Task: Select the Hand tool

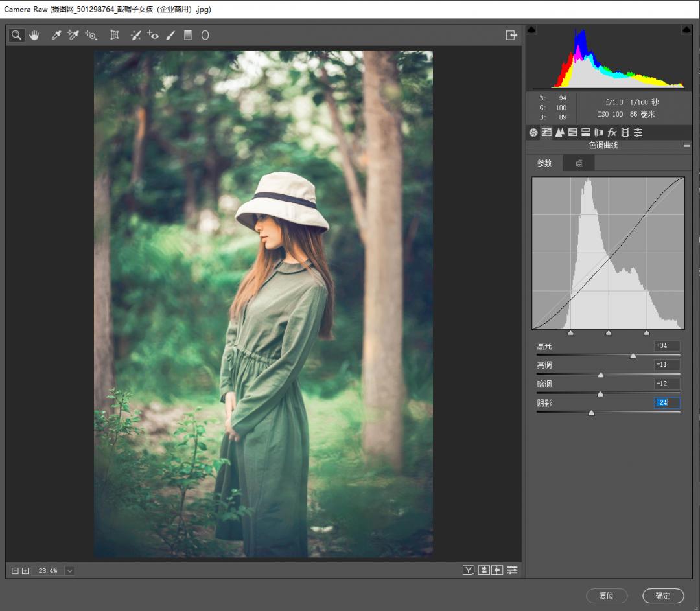Action: (x=34, y=36)
